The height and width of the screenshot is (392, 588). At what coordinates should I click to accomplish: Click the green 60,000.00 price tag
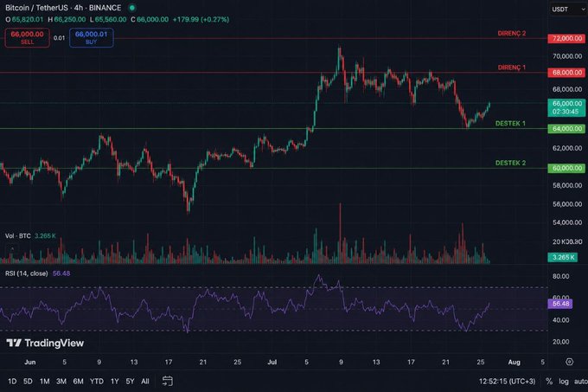[566, 168]
